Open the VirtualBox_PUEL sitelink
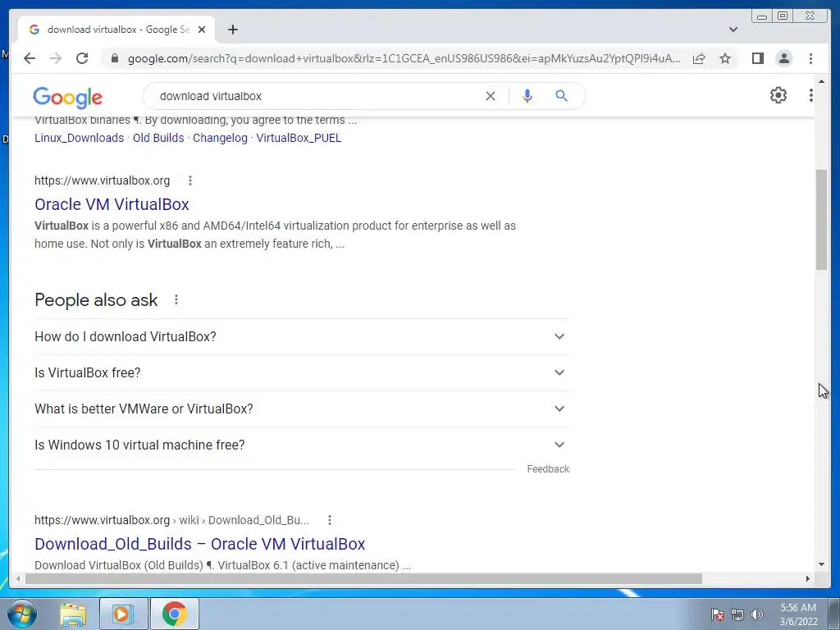This screenshot has height=630, width=840. [299, 138]
